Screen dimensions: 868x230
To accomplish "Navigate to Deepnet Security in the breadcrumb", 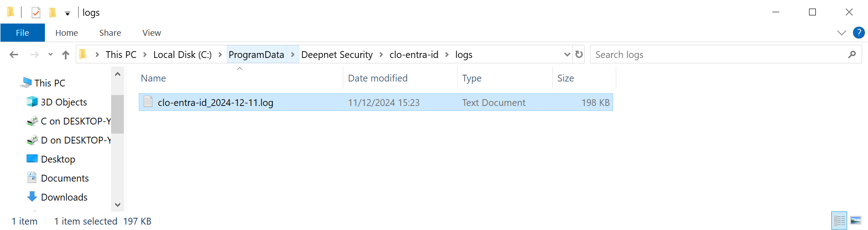I will coord(337,55).
